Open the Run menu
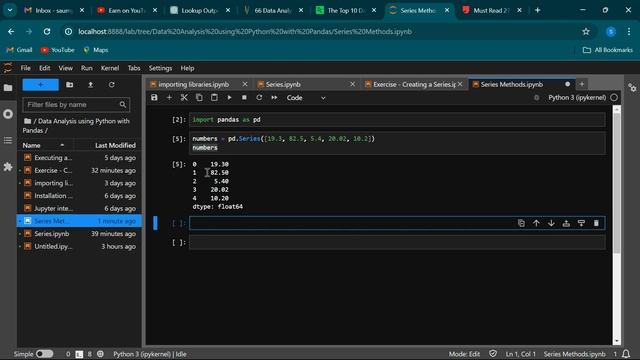The height and width of the screenshot is (360, 640). [87, 68]
